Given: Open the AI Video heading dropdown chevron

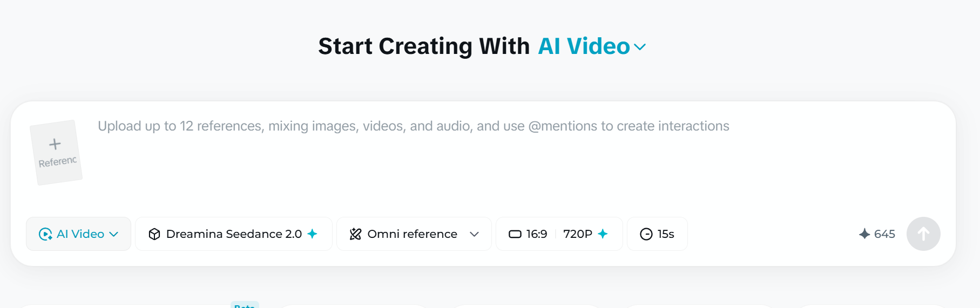Looking at the screenshot, I should 640,47.
